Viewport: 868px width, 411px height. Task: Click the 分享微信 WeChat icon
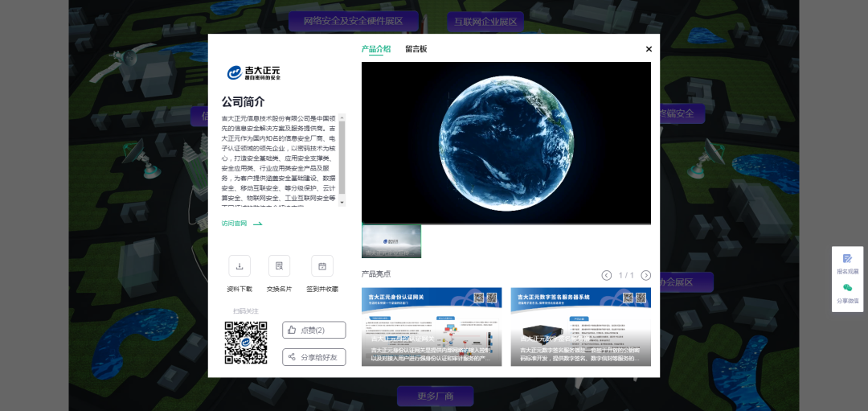coord(847,288)
